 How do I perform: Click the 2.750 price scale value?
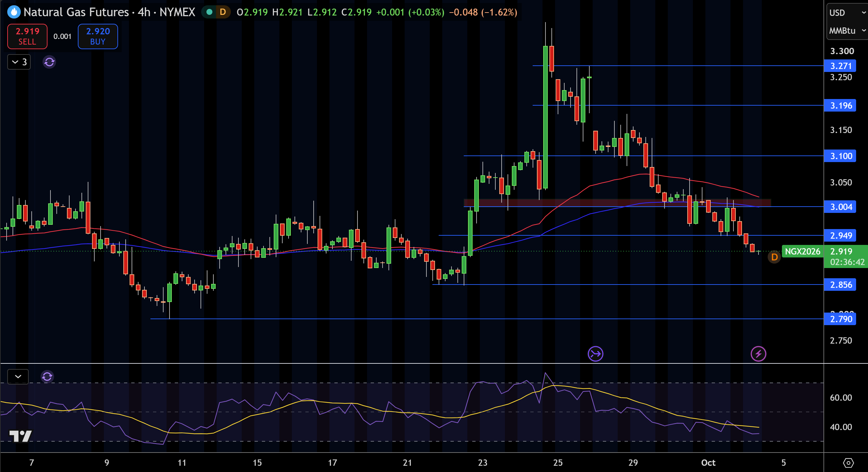(841, 341)
